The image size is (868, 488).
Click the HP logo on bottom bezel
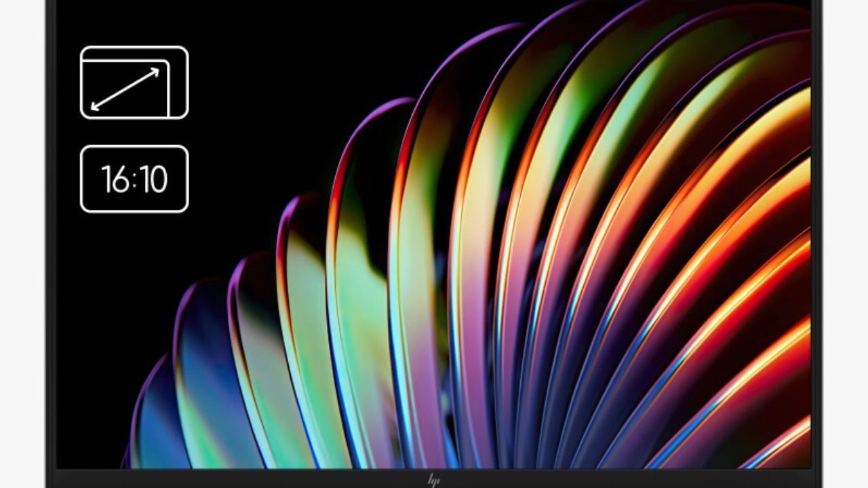434,480
